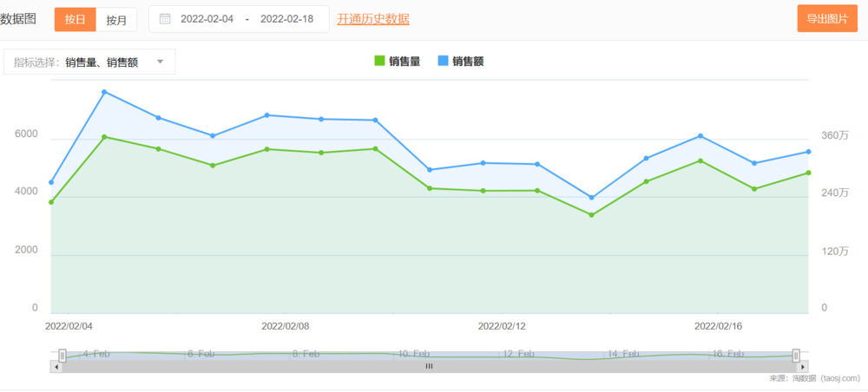
Task: Click the navigator's right scroll arrow
Action: coord(803,367)
